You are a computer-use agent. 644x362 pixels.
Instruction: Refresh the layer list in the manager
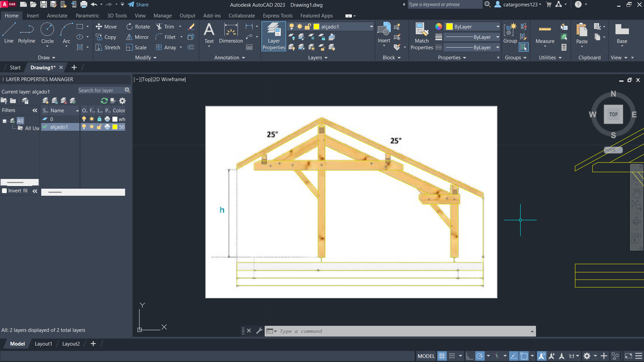pos(104,101)
